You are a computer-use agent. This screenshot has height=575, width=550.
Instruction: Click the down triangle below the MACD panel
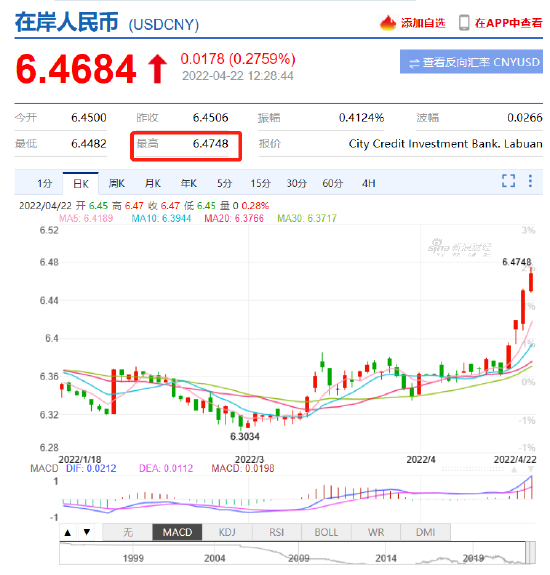coord(87,532)
